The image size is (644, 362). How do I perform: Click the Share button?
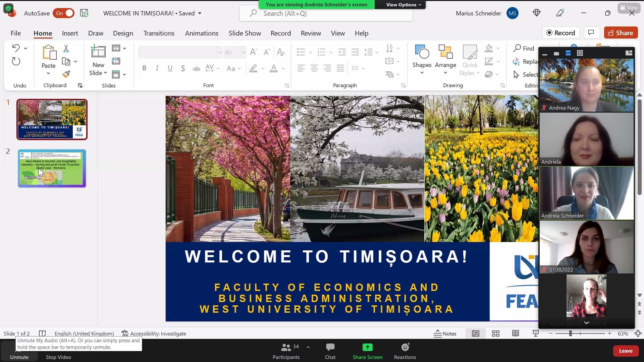pyautogui.click(x=621, y=33)
